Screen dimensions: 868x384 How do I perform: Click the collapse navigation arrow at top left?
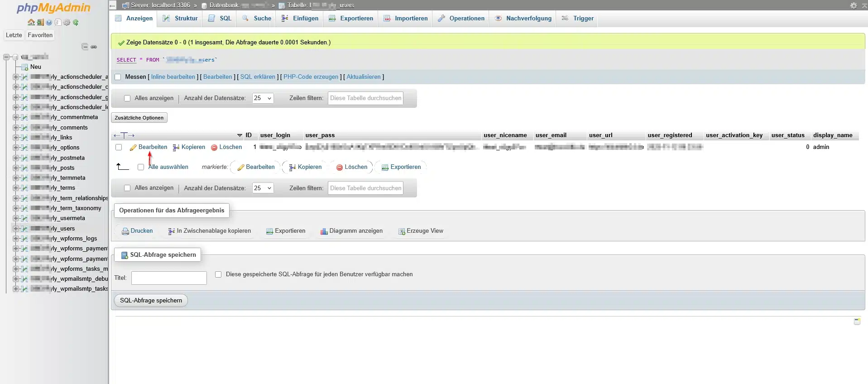point(113,5)
